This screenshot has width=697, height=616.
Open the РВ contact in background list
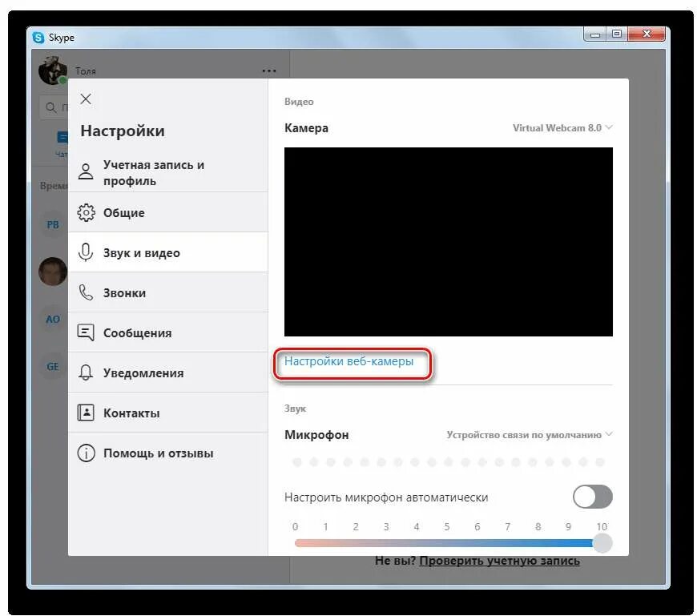pos(53,224)
